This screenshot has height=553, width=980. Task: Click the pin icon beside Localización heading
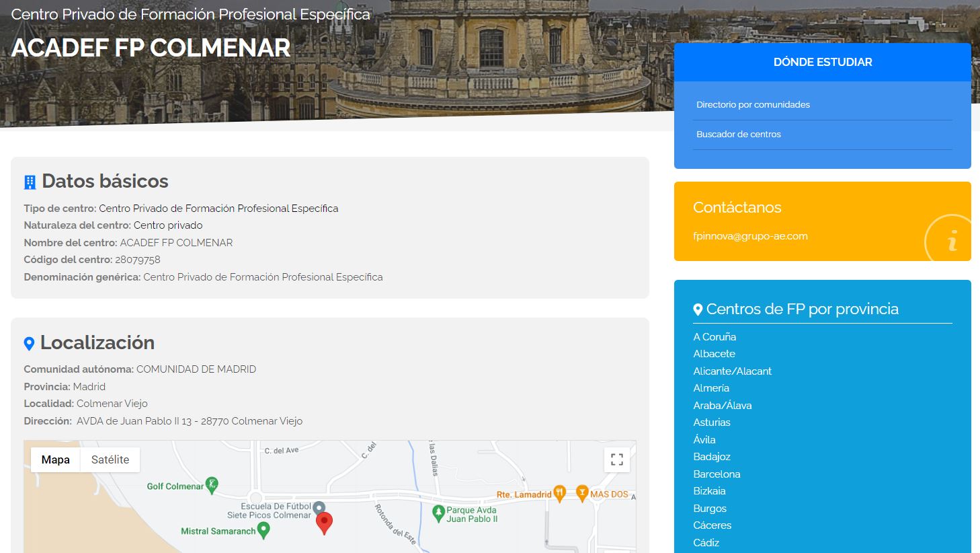point(29,344)
